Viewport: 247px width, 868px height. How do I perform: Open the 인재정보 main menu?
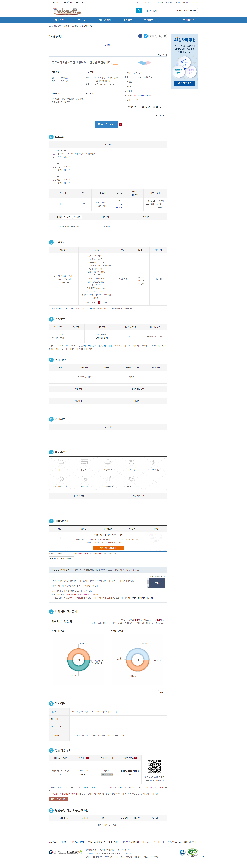click(149, 20)
